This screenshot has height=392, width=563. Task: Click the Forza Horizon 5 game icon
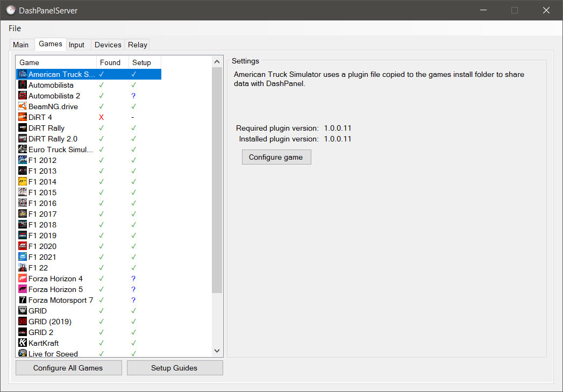[x=23, y=289]
